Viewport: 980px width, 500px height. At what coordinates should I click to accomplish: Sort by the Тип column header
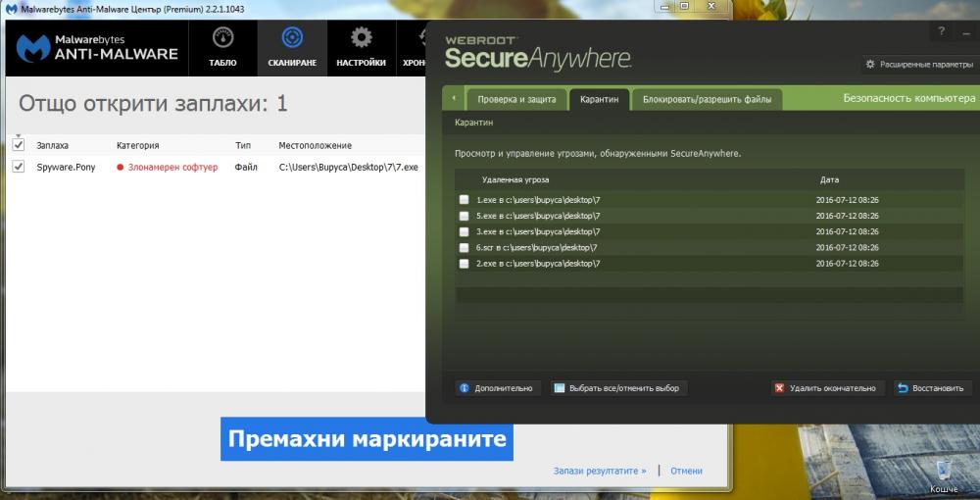pos(243,145)
